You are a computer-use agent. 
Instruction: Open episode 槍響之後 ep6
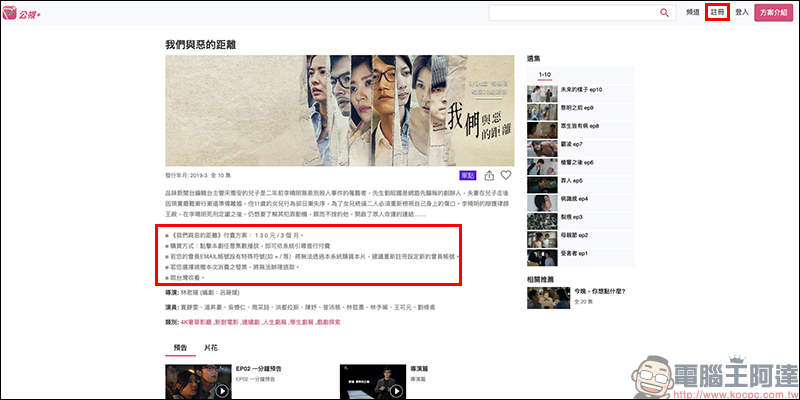(x=581, y=167)
